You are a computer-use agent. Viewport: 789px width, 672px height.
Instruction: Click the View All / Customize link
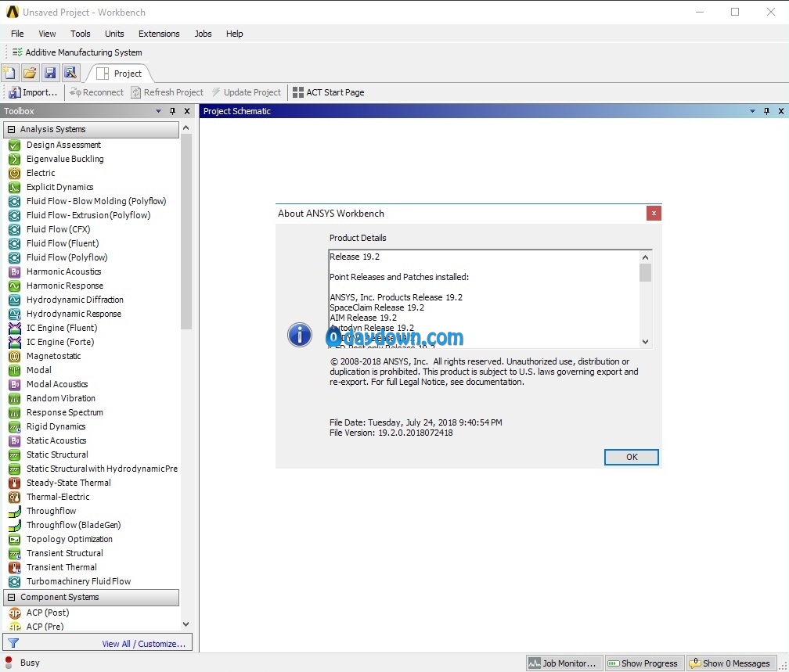click(144, 644)
